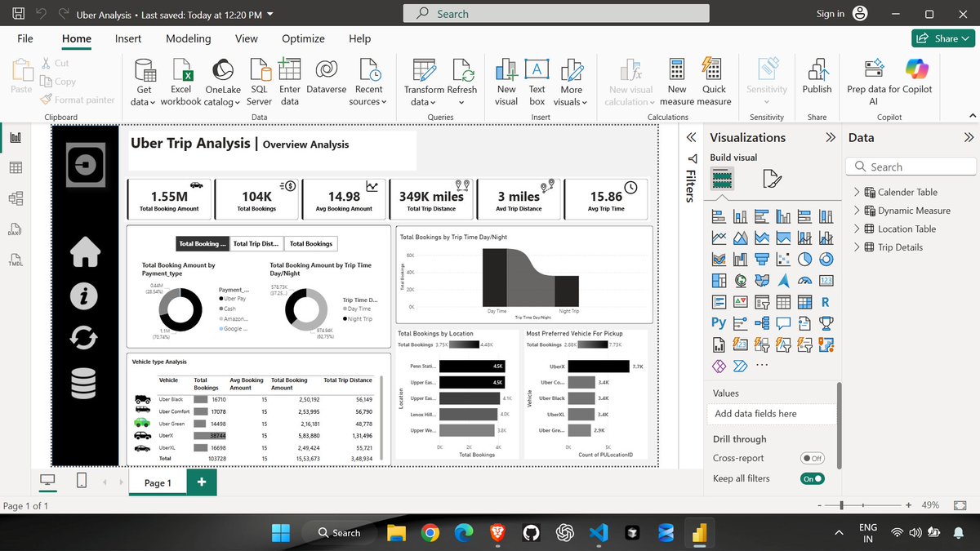Insert a line chart visual
Screen dimensions: 980x551
click(x=719, y=238)
